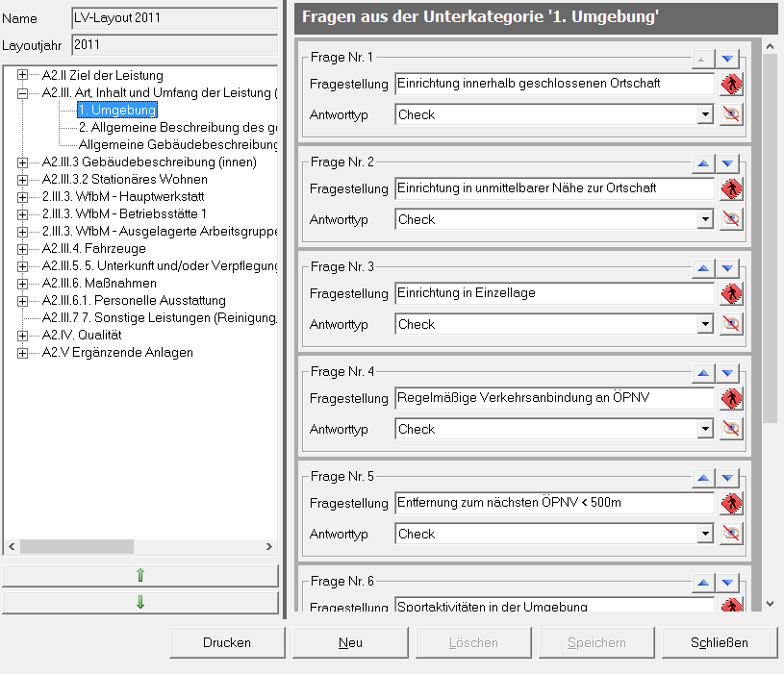
Task: Open Antworttyp dropdown for Frage Nr. 5
Action: click(x=705, y=535)
